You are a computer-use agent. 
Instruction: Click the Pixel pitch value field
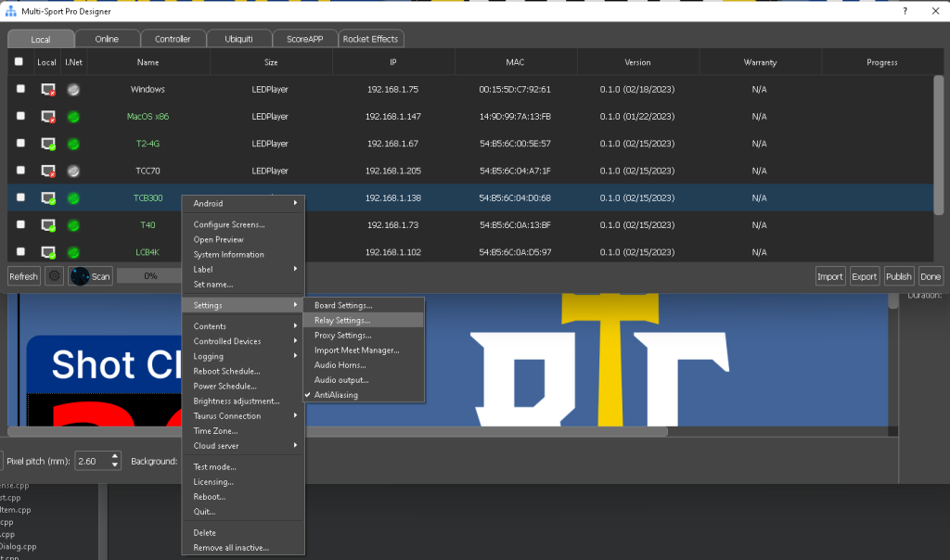pyautogui.click(x=92, y=462)
